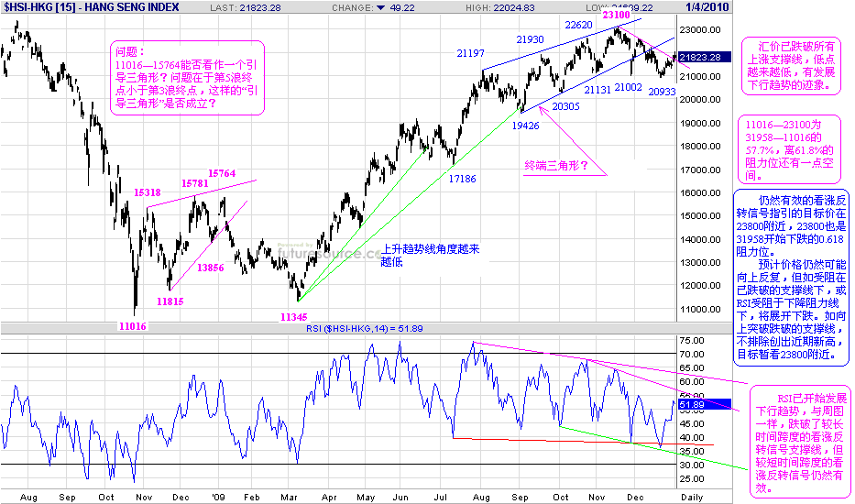Click the 30.00 RSI axis label

(694, 466)
